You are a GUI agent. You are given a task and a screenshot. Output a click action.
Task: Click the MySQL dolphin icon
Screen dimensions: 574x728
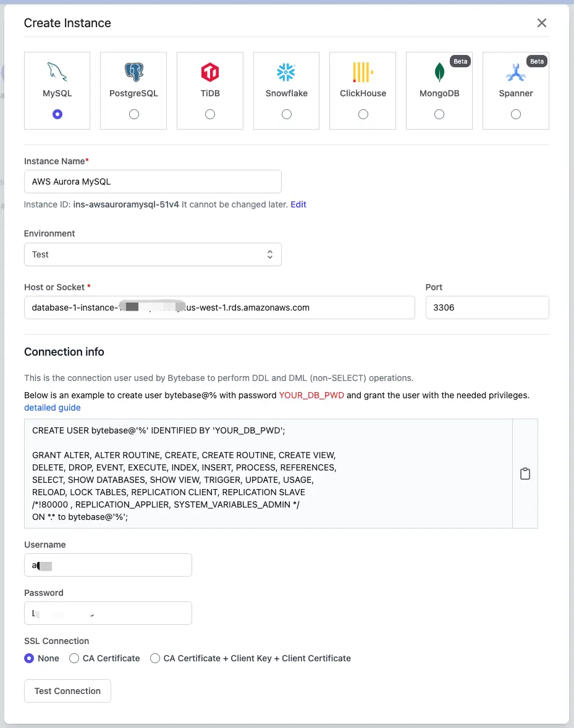(x=57, y=72)
